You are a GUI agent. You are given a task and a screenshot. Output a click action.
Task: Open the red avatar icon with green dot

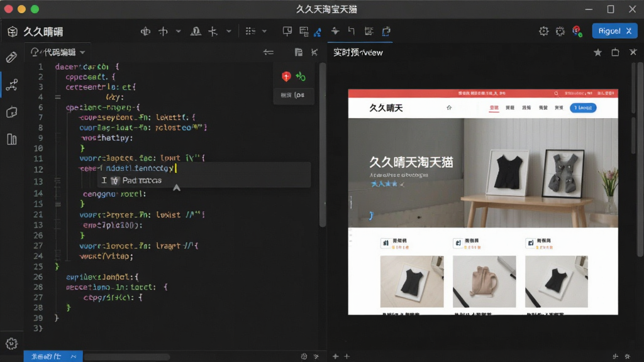pos(577,31)
